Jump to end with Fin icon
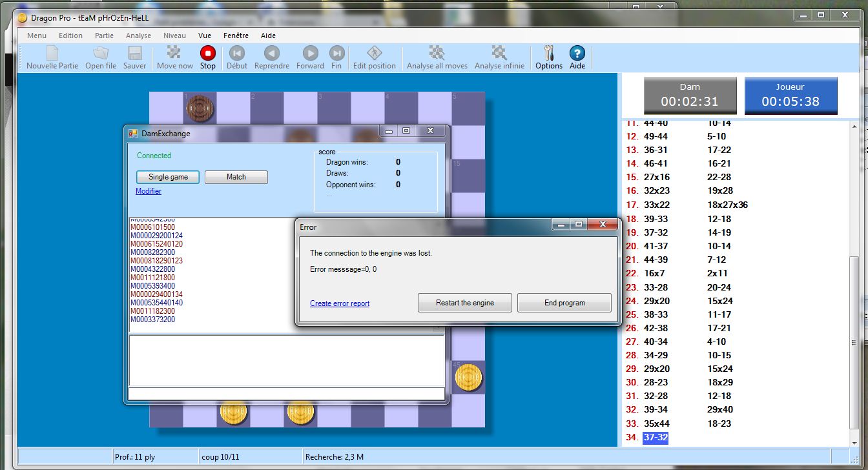This screenshot has width=868, height=470. (x=336, y=54)
